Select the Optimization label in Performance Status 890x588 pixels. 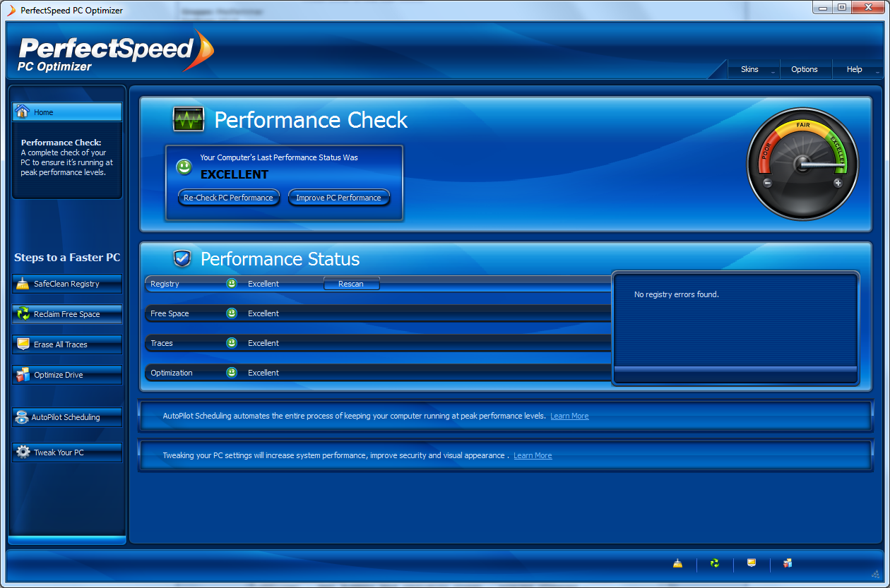172,373
